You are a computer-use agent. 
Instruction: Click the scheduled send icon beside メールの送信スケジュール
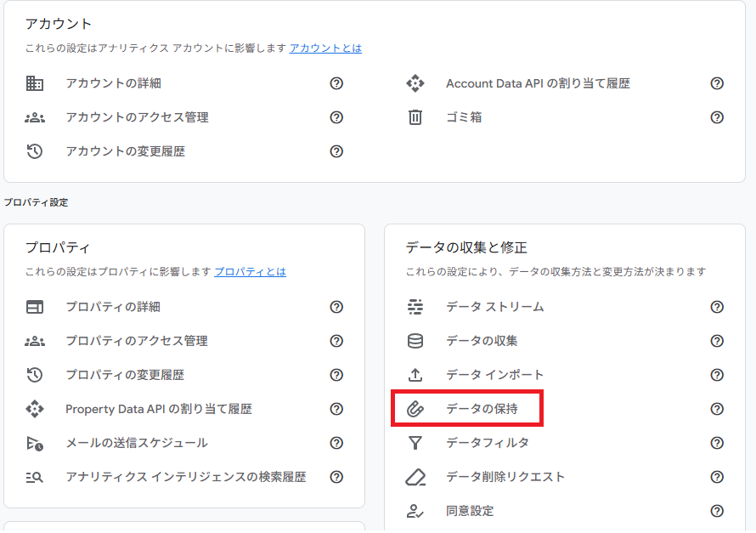click(35, 443)
